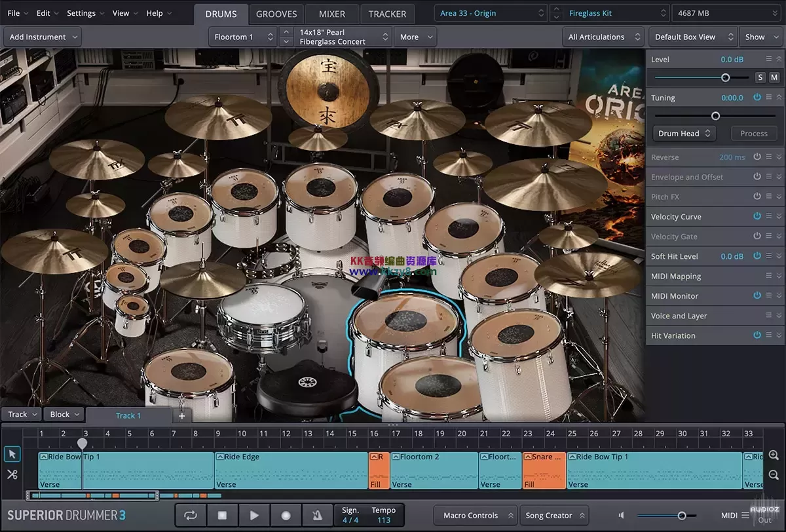
Task: Open the Area 33 - Origin library selector
Action: [x=491, y=13]
